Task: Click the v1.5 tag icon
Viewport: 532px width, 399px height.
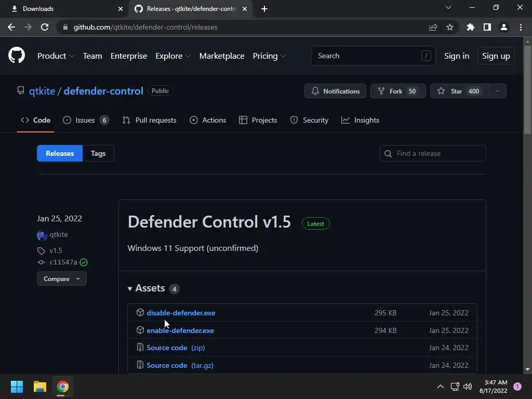Action: coord(41,251)
